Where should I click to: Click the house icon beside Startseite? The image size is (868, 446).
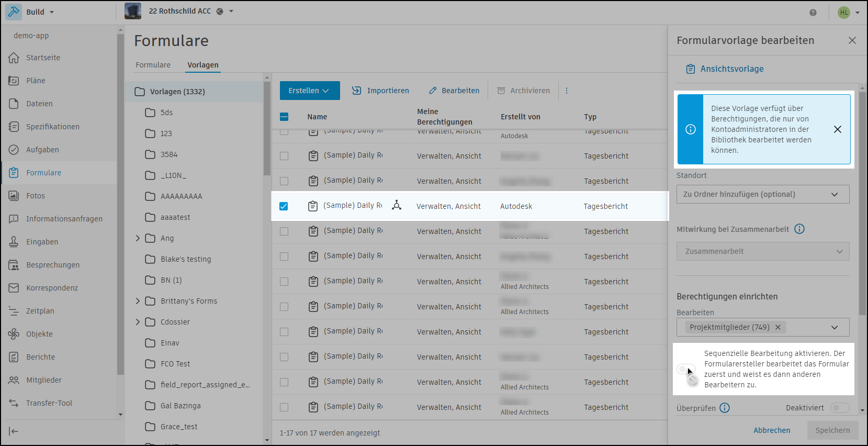(14, 58)
